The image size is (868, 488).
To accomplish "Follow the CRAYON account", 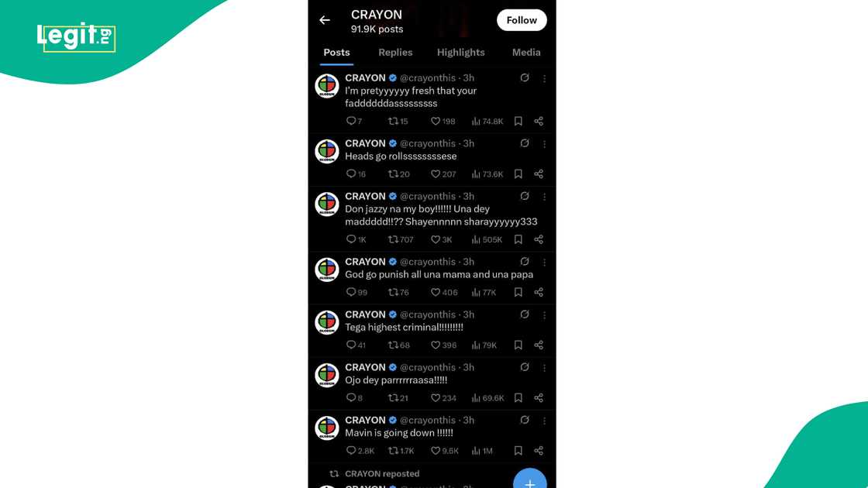I will 522,20.
